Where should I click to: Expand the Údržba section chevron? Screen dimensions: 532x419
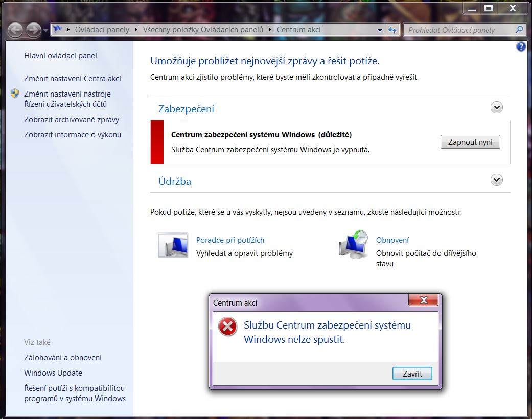click(x=497, y=180)
